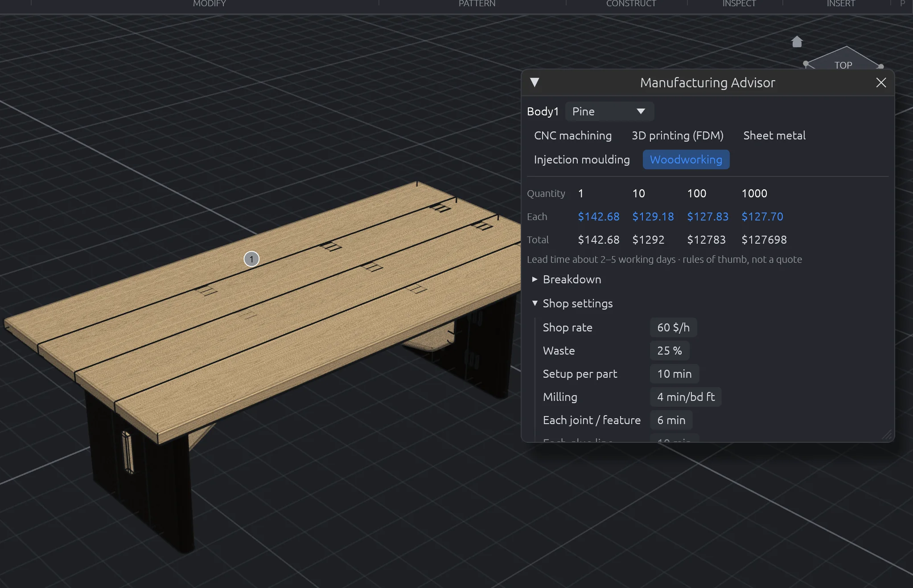Close the Manufacturing Advisor panel
This screenshot has width=913, height=588.
pos(881,82)
